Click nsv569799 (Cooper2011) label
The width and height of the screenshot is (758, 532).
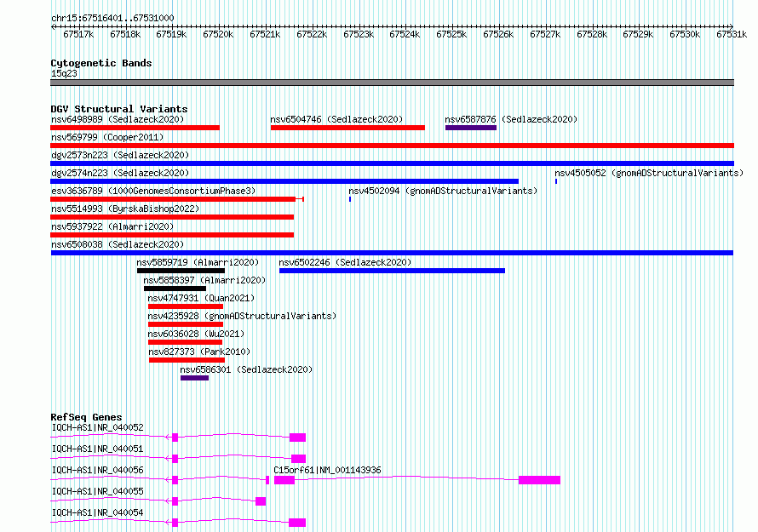(x=107, y=137)
